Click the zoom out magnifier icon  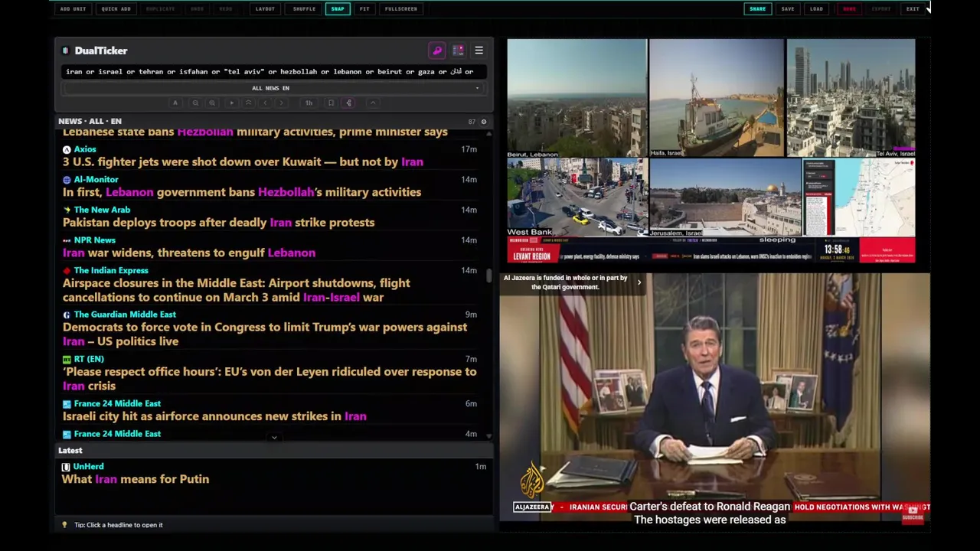coord(195,103)
